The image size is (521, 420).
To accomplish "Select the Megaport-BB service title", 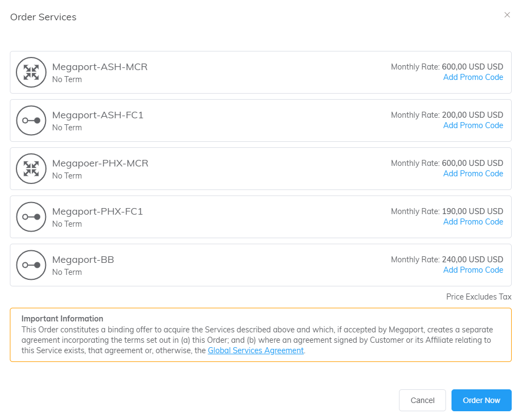I will (x=83, y=260).
